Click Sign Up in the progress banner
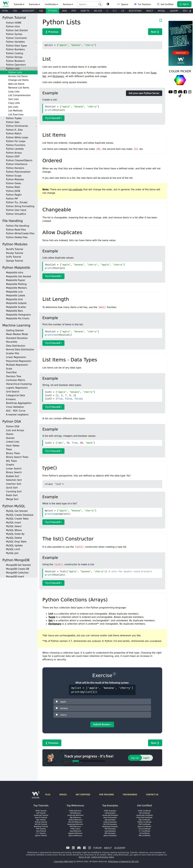This screenshot has width=193, height=868. 135,758
